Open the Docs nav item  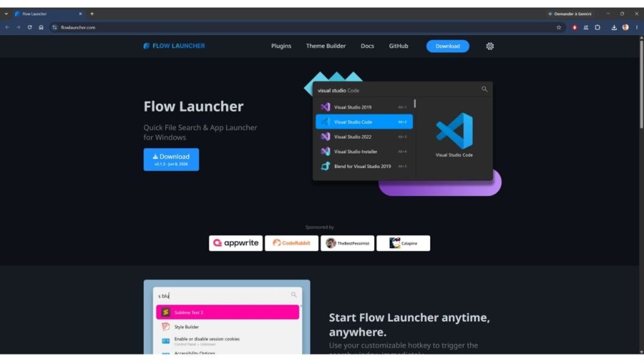point(367,46)
